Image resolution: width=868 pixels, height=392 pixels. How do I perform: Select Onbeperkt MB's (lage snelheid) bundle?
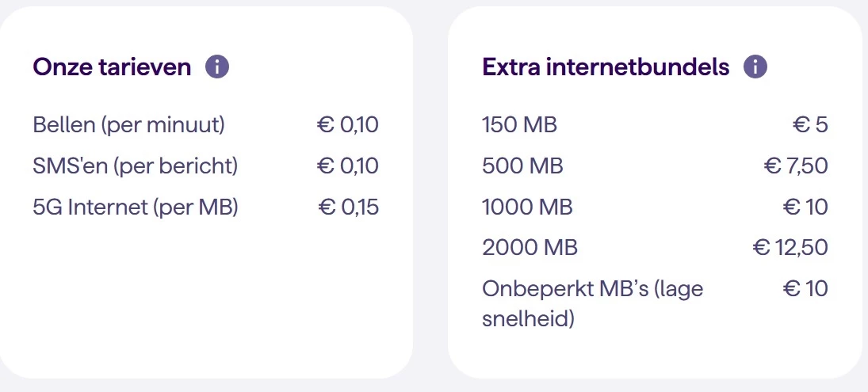[x=655, y=303]
